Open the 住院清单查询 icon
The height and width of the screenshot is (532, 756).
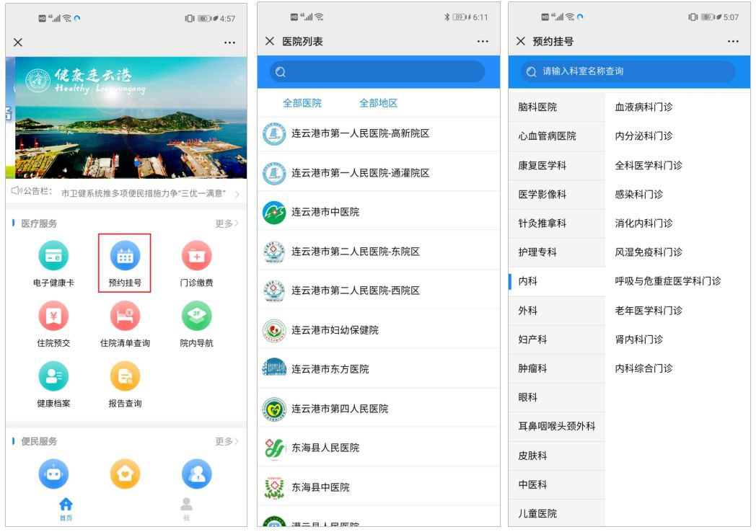125,316
